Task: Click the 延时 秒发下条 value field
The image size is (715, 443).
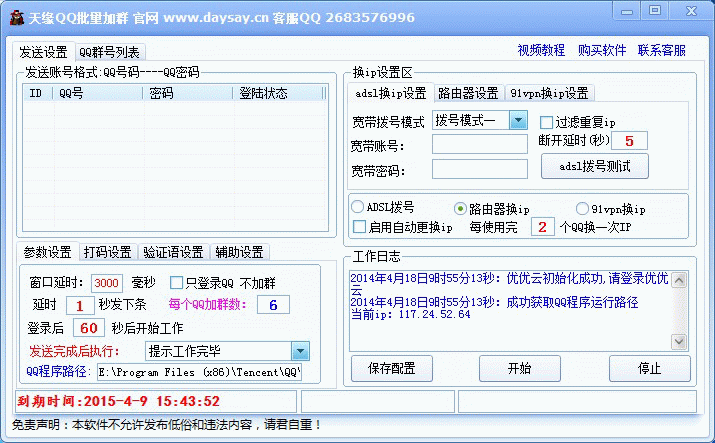Action: pos(80,305)
